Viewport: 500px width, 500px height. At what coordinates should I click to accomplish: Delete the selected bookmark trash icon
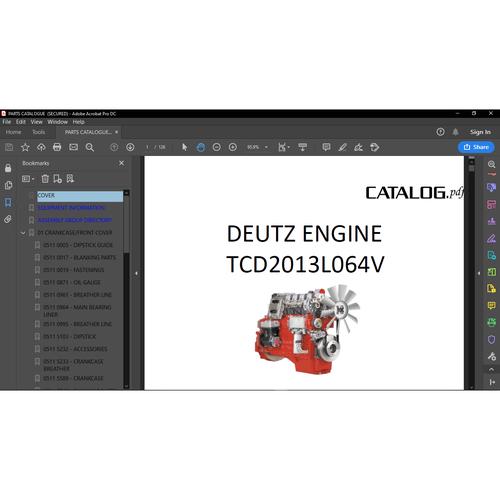tap(45, 179)
